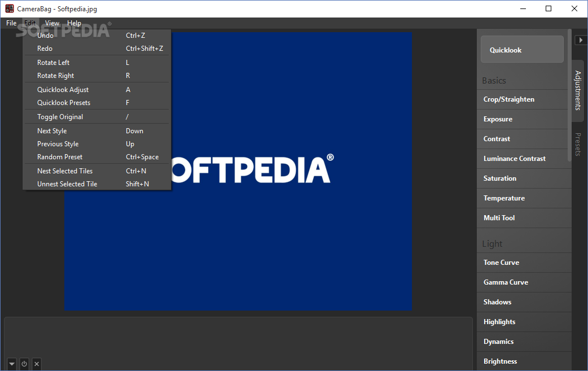
Task: Select Rotate Right menu entry
Action: click(x=96, y=76)
